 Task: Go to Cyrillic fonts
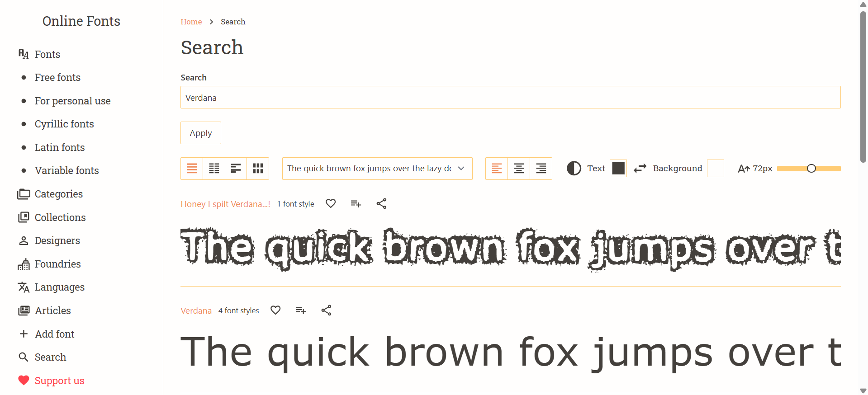pos(64,124)
